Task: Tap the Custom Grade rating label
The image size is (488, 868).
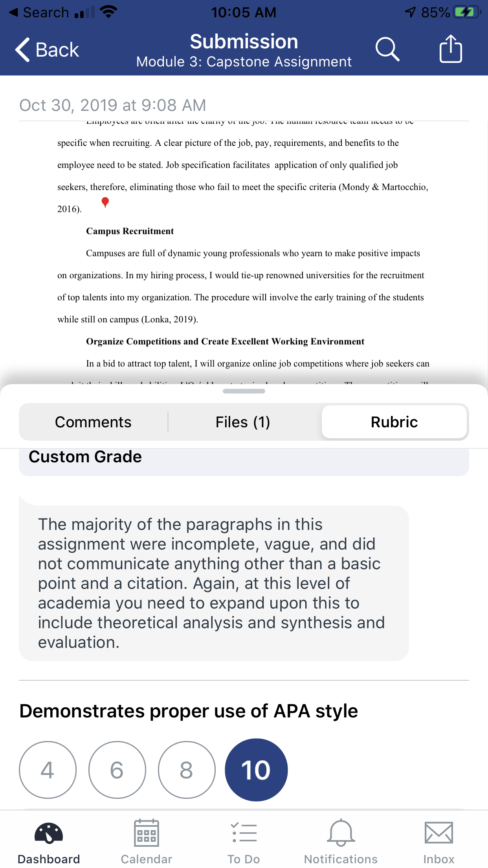Action: click(x=85, y=457)
